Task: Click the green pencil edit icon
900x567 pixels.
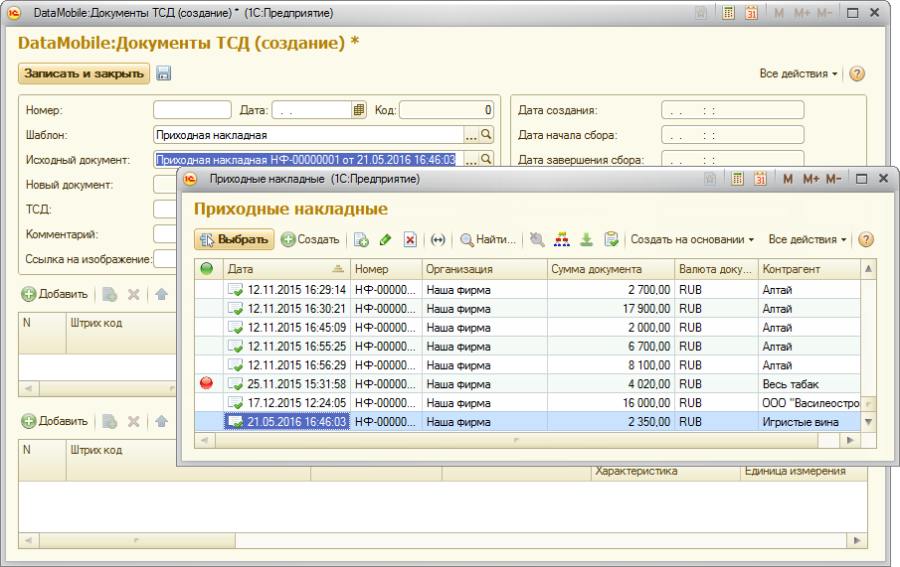Action: tap(385, 239)
